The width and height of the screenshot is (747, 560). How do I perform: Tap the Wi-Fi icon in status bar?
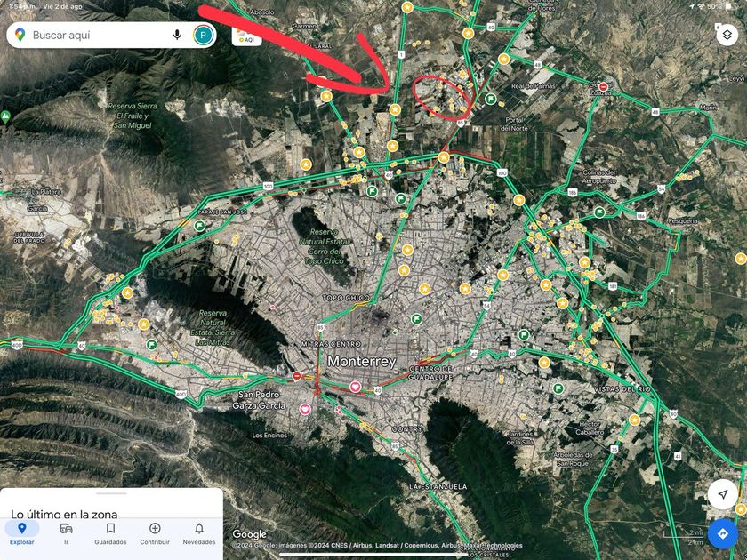(x=701, y=7)
